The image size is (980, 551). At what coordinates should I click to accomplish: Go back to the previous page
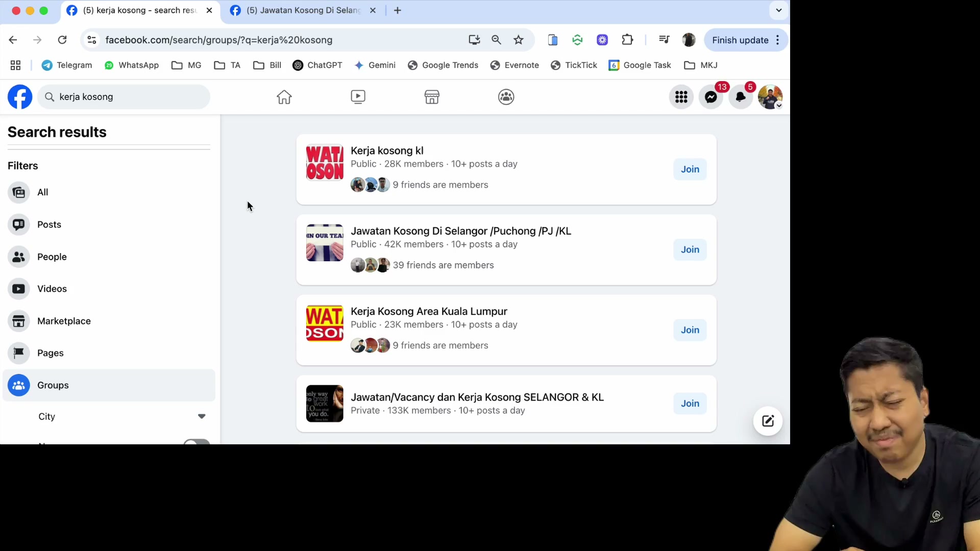[13, 40]
